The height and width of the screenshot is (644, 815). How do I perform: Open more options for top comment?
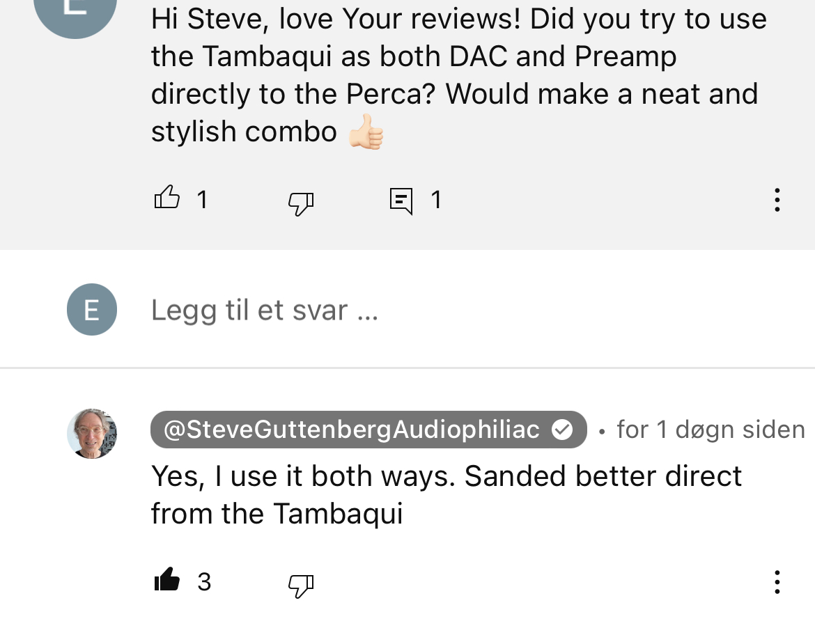[777, 201]
